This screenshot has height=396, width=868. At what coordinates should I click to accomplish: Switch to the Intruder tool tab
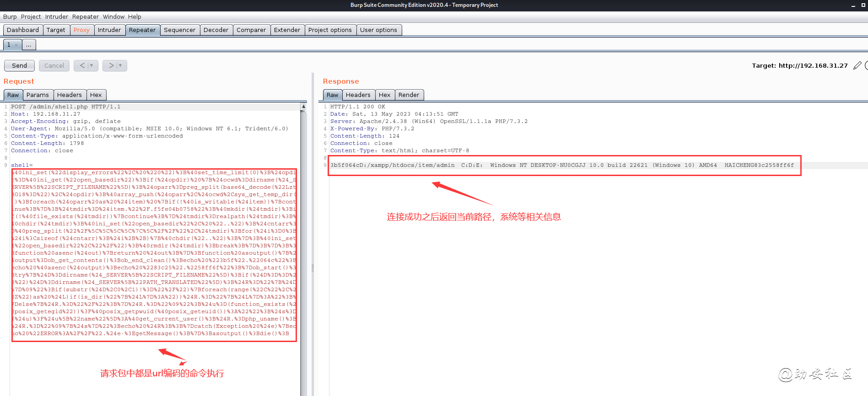click(109, 30)
